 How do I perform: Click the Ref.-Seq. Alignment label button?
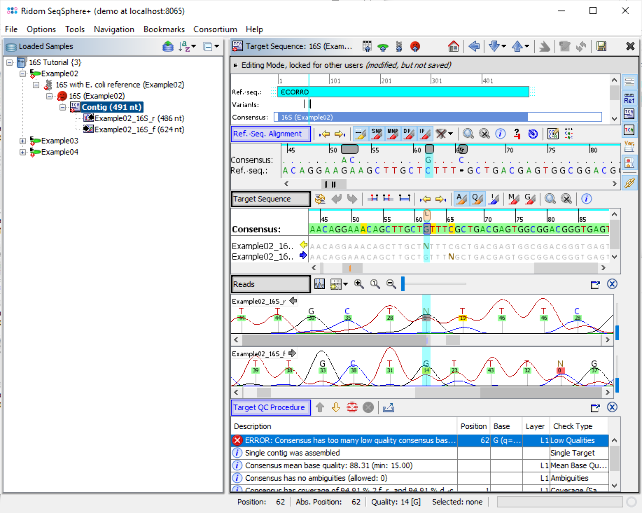(x=271, y=134)
